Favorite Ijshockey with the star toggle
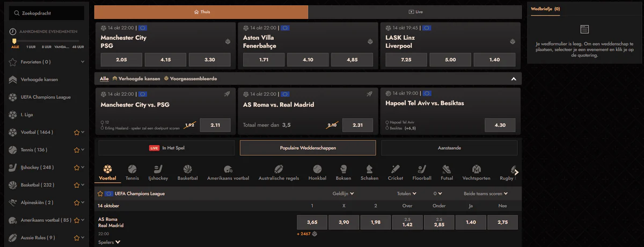 pos(77,168)
